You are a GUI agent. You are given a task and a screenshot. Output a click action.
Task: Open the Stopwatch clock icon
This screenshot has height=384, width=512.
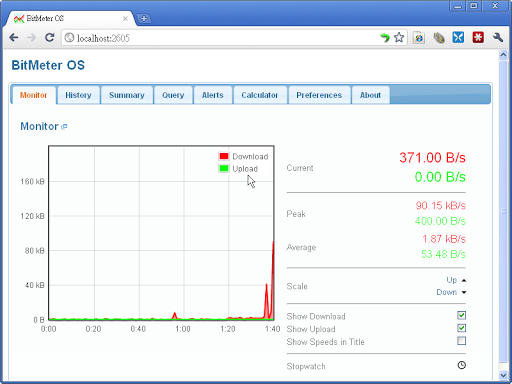click(x=461, y=365)
